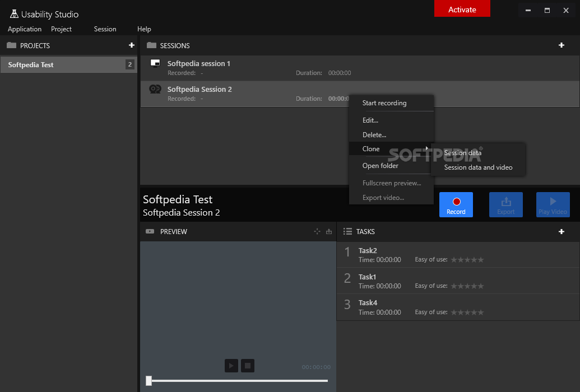The image size is (580, 392).
Task: Rate Task1 ease of use stars
Action: pyautogui.click(x=467, y=286)
